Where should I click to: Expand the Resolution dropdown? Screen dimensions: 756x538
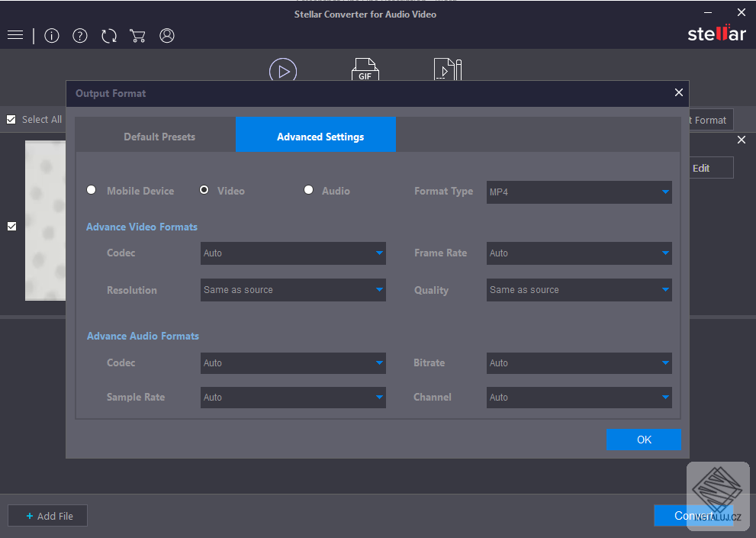[x=293, y=290]
